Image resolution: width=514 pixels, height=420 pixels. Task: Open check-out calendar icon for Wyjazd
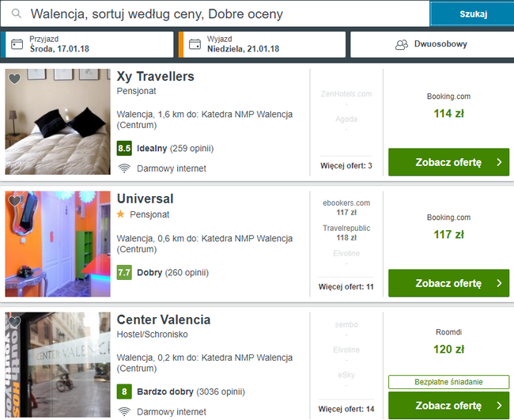(x=195, y=44)
